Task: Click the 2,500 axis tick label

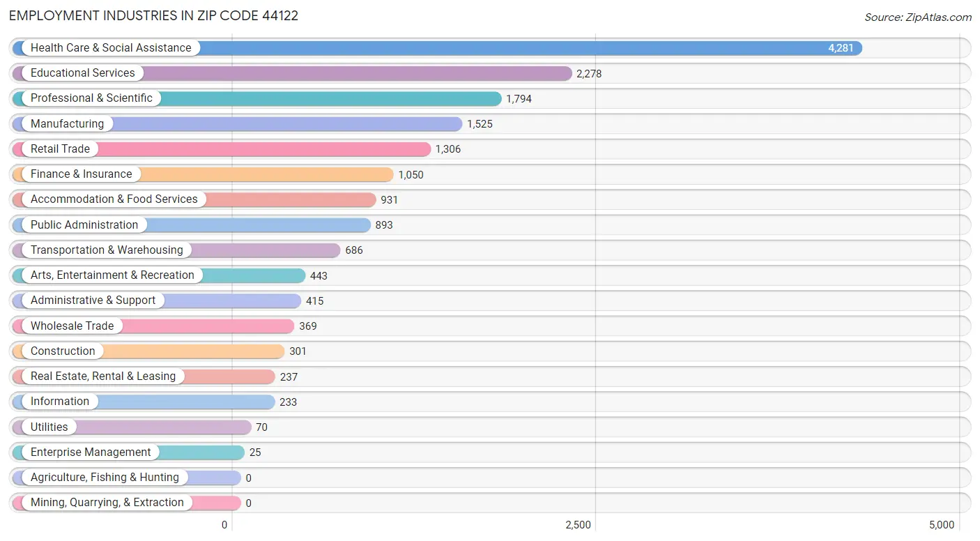Action: 579,525
